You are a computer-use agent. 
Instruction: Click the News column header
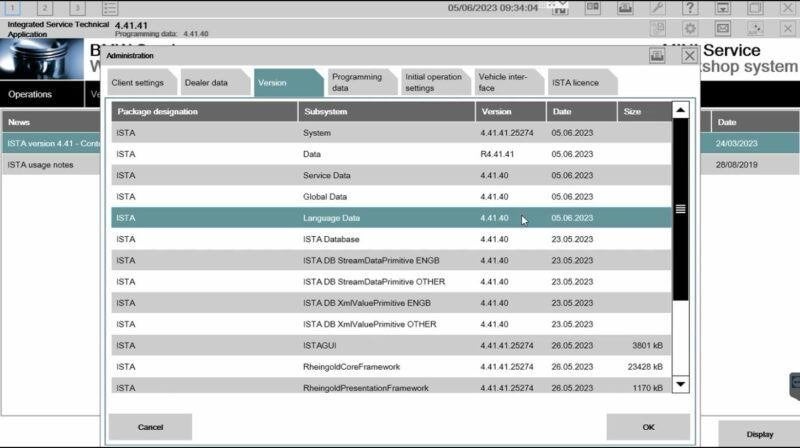[52, 122]
